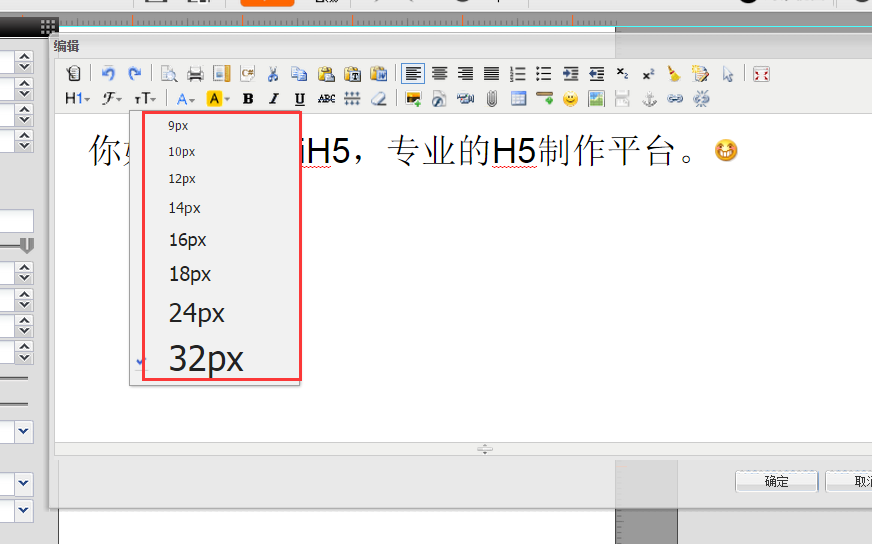Open the font size dropdown
Screen dimensions: 872x544
[x=145, y=98]
